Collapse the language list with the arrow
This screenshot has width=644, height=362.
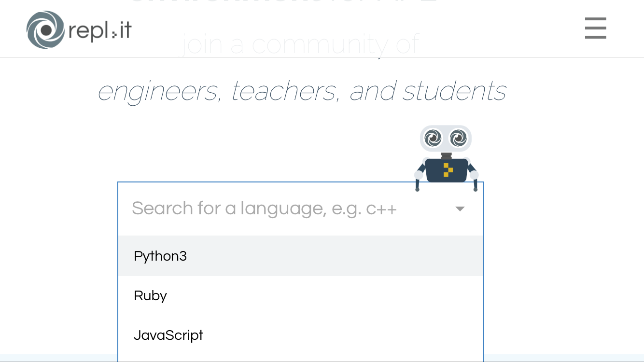[460, 209]
